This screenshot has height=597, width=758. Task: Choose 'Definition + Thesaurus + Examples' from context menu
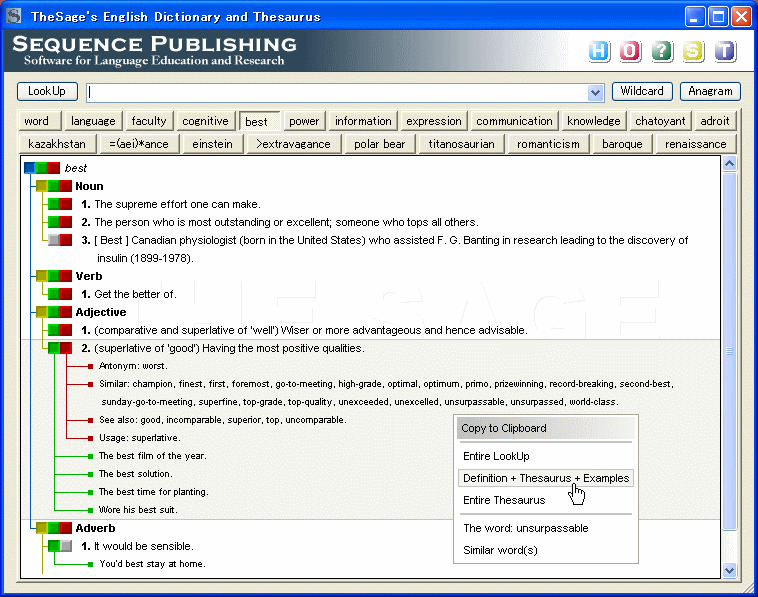click(545, 478)
